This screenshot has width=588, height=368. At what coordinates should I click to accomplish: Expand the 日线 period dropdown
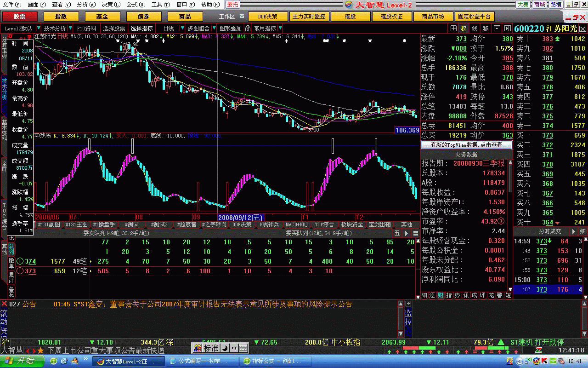point(182,28)
